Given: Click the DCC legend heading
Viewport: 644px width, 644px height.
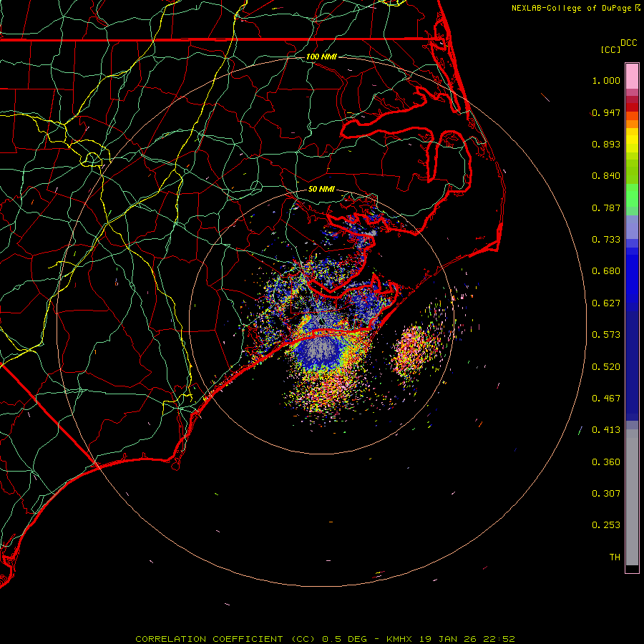Looking at the screenshot, I should [x=628, y=43].
